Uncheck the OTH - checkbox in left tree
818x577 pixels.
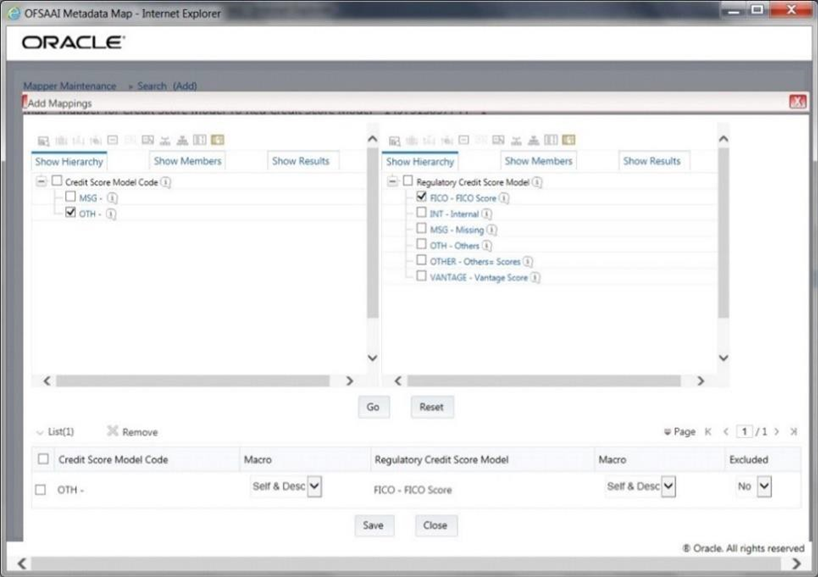70,212
